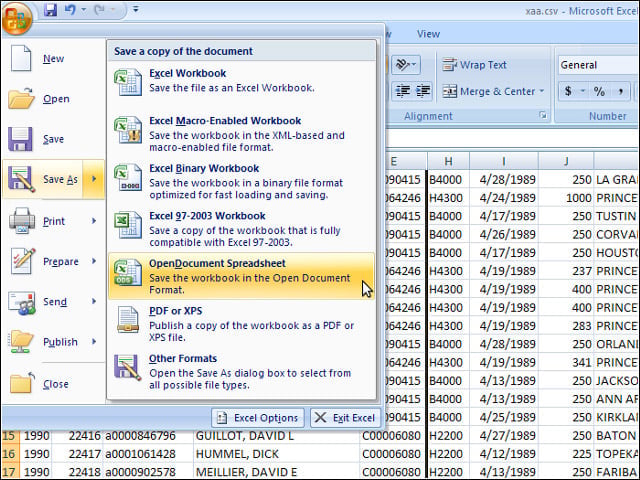
Task: Click the Macro-Enabled Workbook warning icon
Action: (128, 130)
